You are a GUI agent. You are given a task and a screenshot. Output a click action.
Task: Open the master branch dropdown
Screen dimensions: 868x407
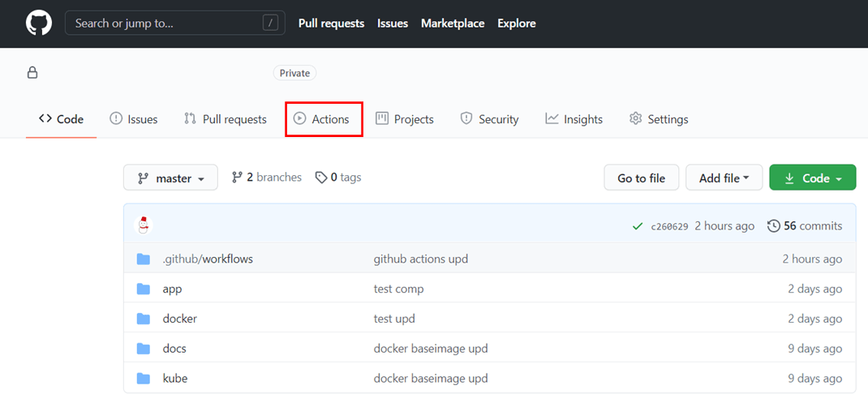(170, 178)
